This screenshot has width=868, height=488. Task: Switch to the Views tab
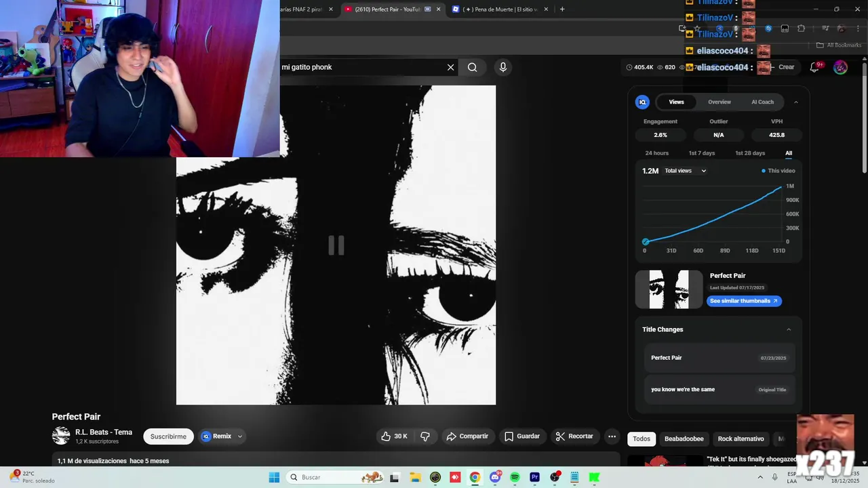(x=677, y=102)
